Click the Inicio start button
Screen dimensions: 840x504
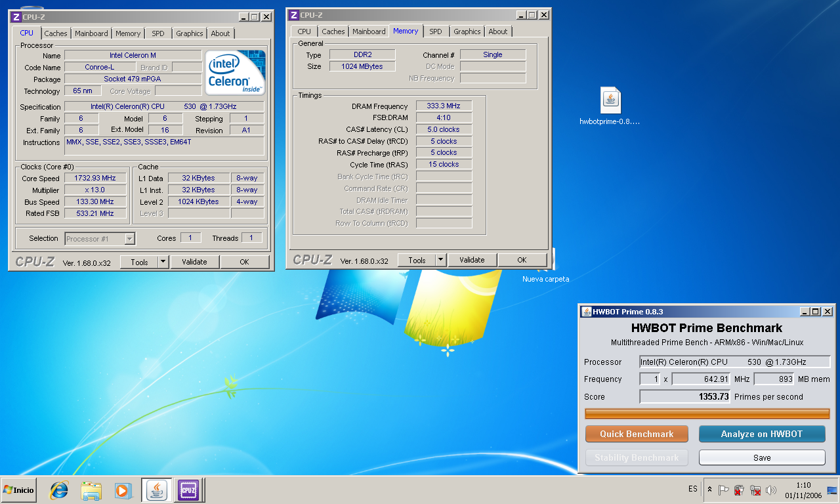(x=18, y=490)
